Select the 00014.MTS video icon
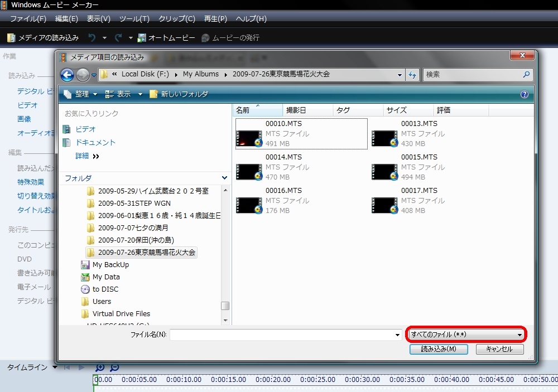This screenshot has height=392, width=558. pos(249,172)
